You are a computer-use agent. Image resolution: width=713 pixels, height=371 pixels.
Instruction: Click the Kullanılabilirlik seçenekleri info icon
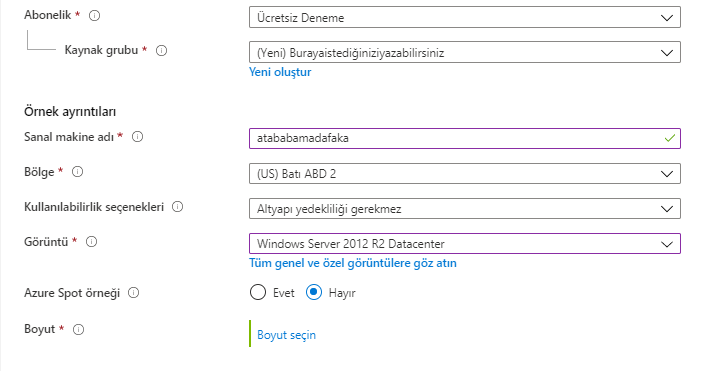point(177,207)
